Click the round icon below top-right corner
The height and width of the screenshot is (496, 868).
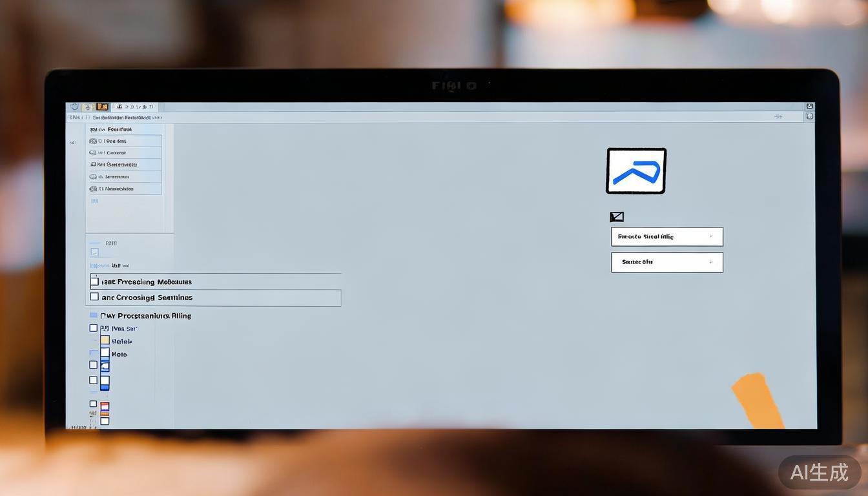click(x=809, y=116)
